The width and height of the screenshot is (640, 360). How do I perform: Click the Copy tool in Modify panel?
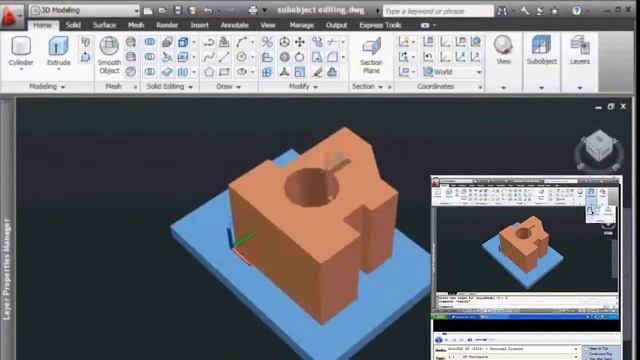pos(317,42)
